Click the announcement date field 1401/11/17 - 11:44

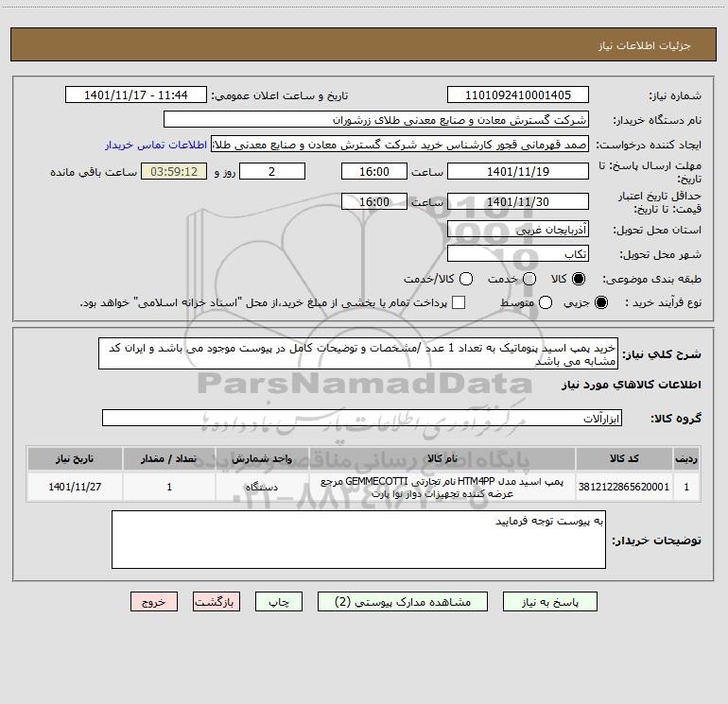point(136,95)
